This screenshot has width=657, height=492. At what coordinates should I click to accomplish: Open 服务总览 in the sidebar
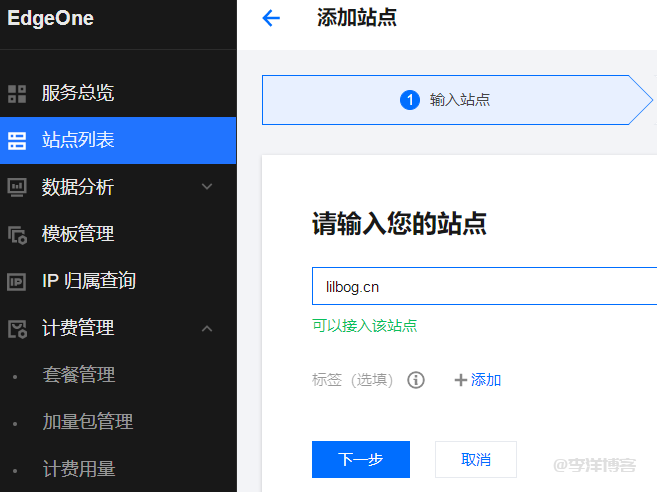pyautogui.click(x=78, y=94)
